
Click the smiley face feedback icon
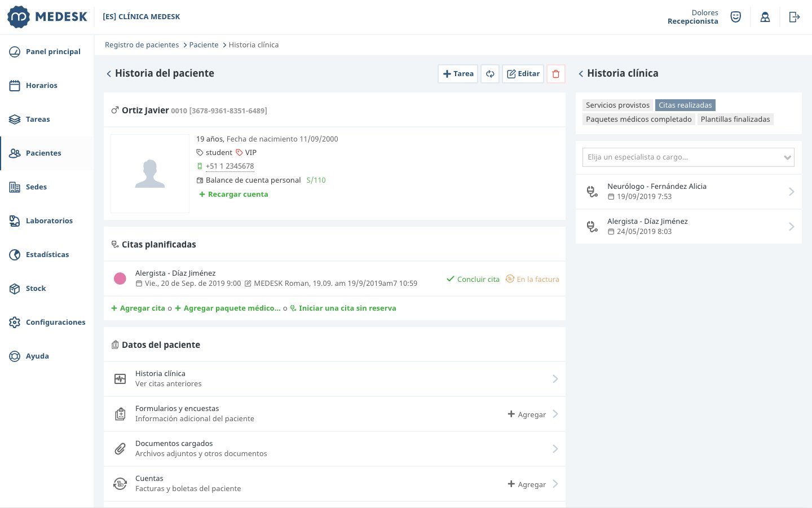735,17
